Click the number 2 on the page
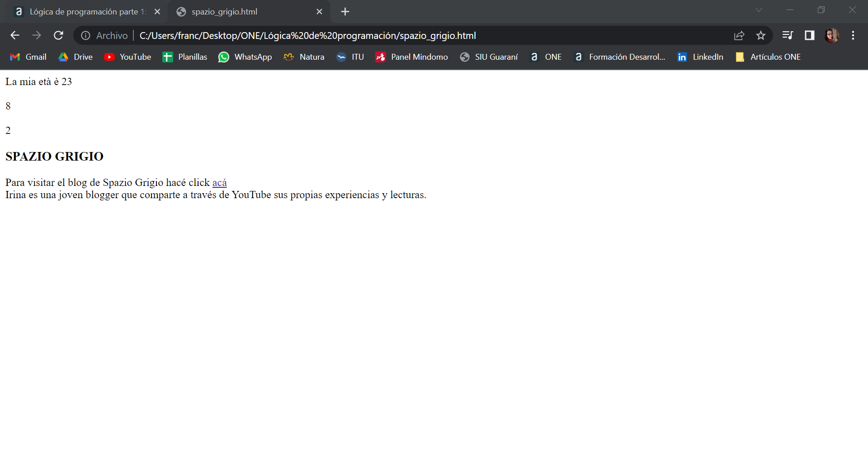Screen dimensions: 868x461 (8, 131)
